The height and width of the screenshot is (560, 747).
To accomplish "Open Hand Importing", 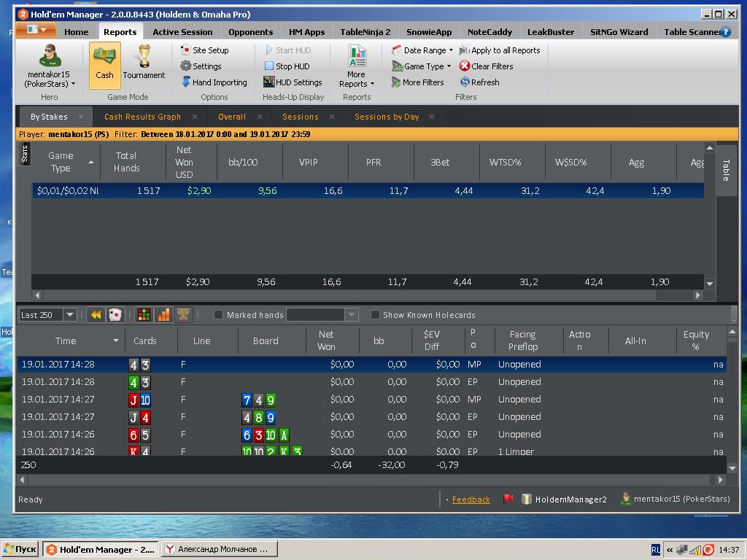I will (214, 82).
